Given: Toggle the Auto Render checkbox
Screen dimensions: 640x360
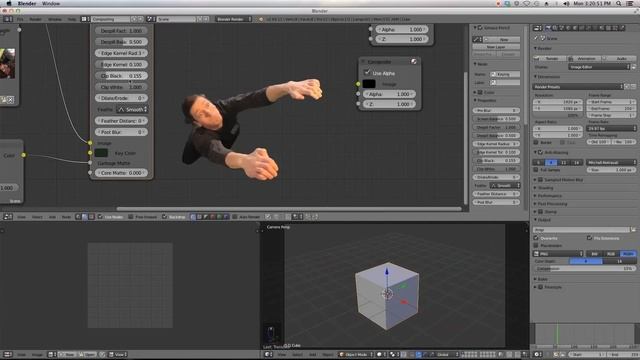Looking at the screenshot, I should coord(235,217).
